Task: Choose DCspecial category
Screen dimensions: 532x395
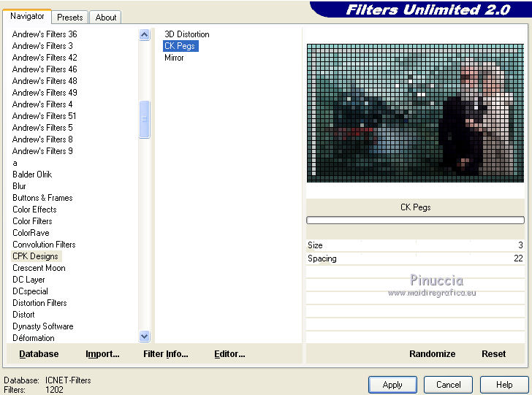Action: click(x=30, y=291)
